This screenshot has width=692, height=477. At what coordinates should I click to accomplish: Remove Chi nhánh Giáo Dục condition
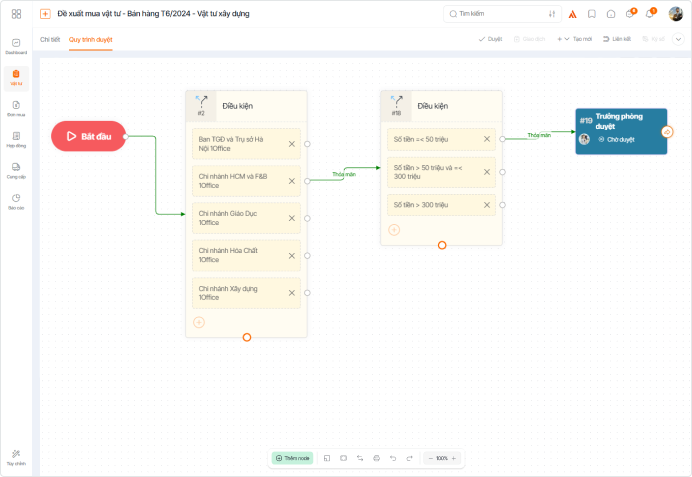(292, 218)
